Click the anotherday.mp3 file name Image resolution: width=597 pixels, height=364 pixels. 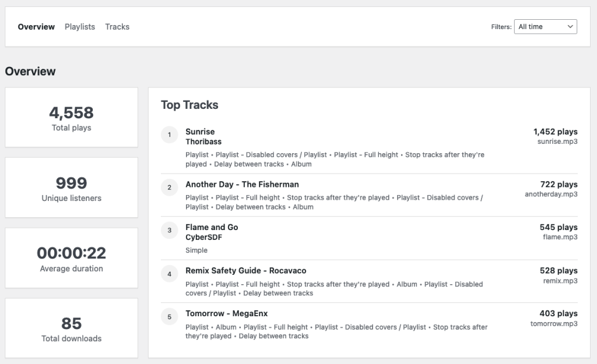[x=552, y=194]
